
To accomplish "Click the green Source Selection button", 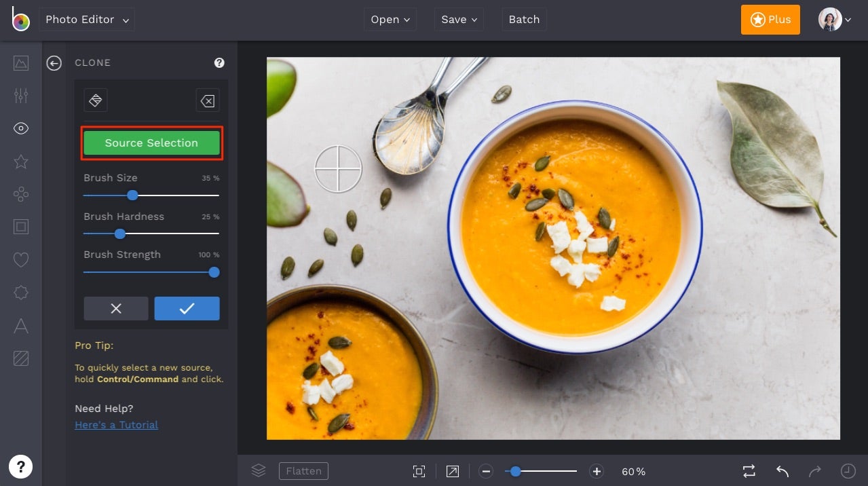I will tap(152, 143).
